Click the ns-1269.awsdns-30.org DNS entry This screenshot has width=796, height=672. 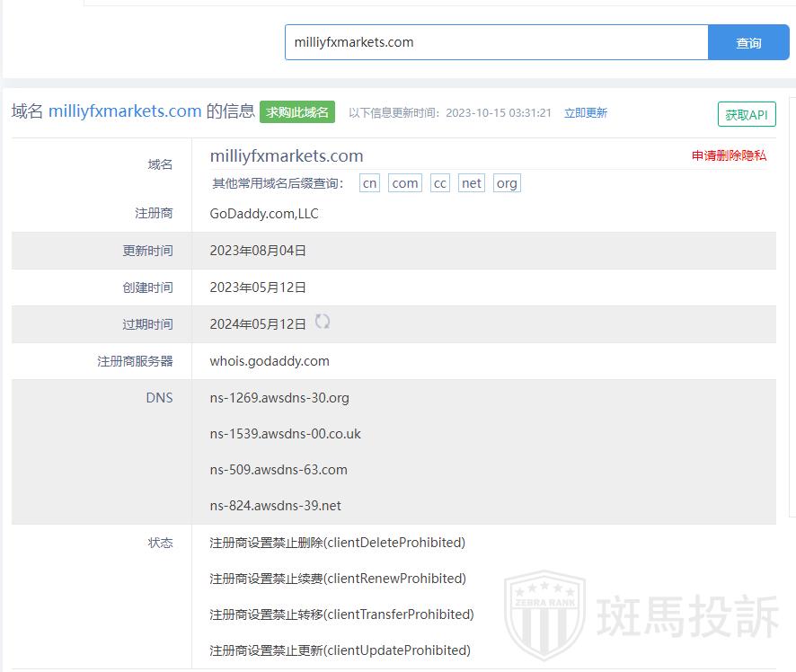(279, 398)
